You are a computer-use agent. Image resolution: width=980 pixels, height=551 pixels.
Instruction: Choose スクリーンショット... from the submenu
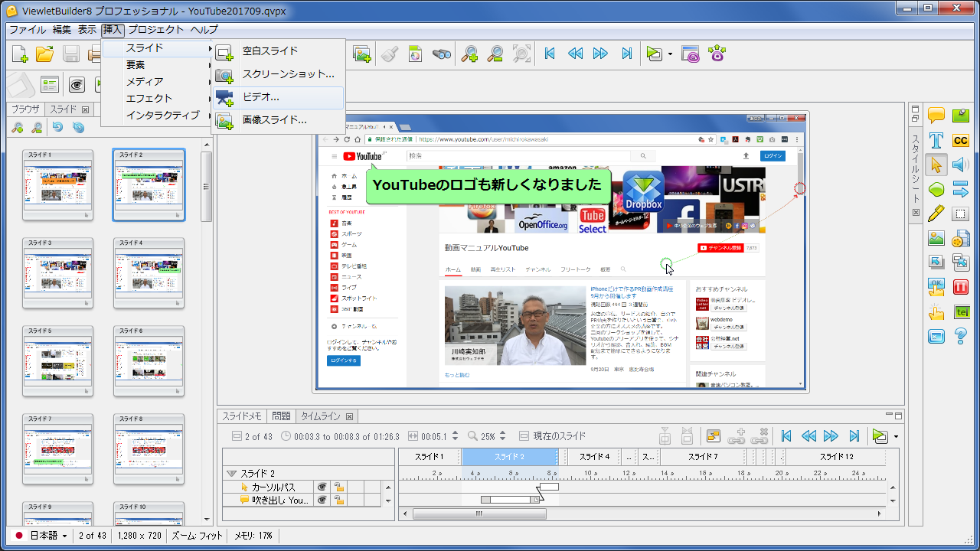288,74
